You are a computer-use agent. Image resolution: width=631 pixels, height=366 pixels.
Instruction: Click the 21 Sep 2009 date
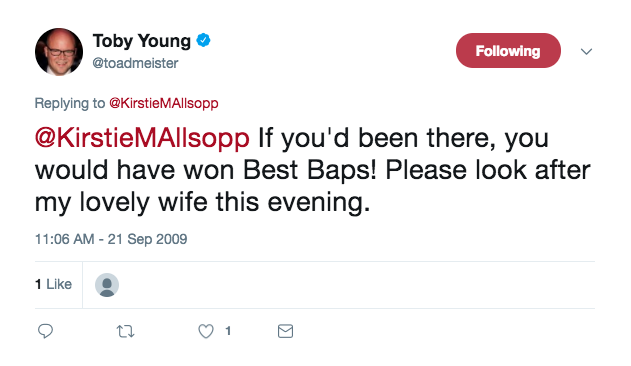147,239
